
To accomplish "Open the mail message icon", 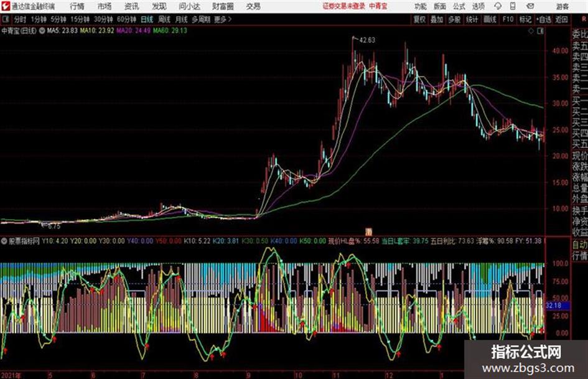I will pos(530,6).
